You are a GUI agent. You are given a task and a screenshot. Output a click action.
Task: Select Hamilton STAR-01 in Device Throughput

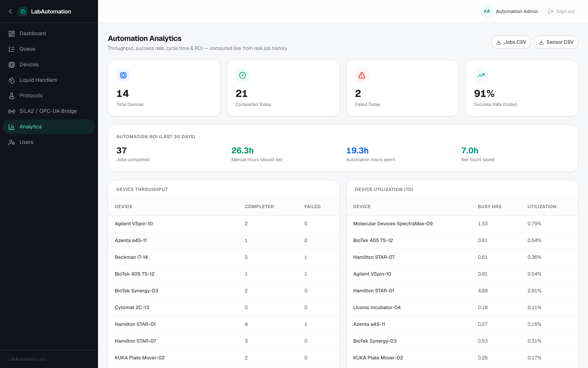click(224, 324)
